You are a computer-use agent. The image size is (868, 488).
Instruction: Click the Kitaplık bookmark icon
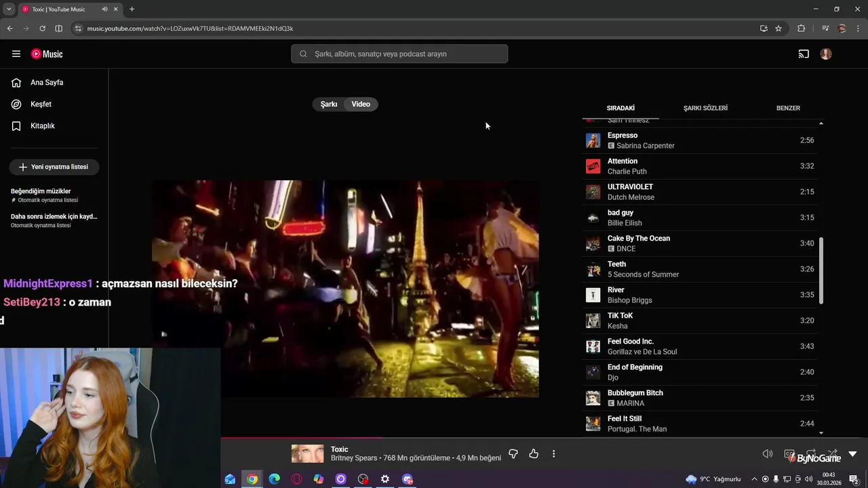point(16,126)
